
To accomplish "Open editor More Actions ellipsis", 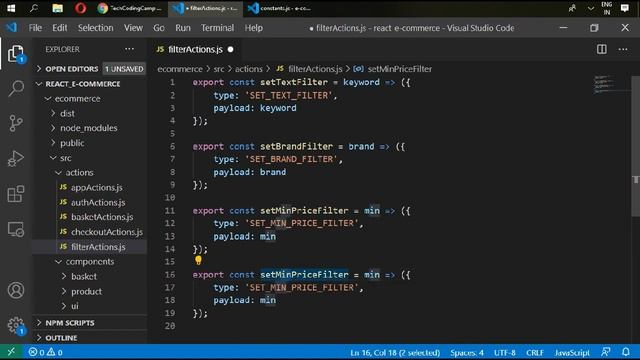I will pos(623,49).
